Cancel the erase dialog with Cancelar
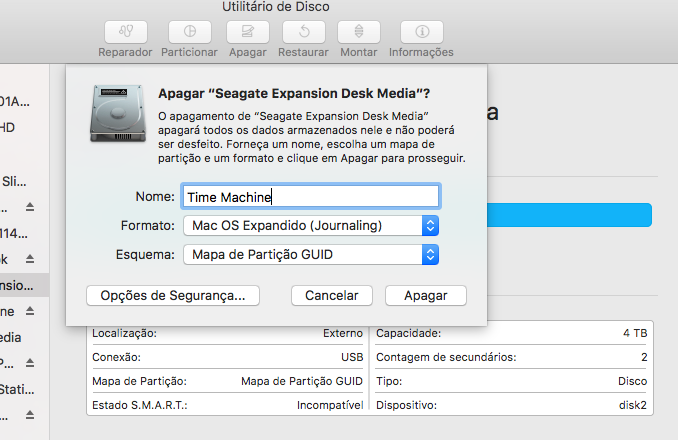Screen dimensions: 678x440 coord(331,295)
